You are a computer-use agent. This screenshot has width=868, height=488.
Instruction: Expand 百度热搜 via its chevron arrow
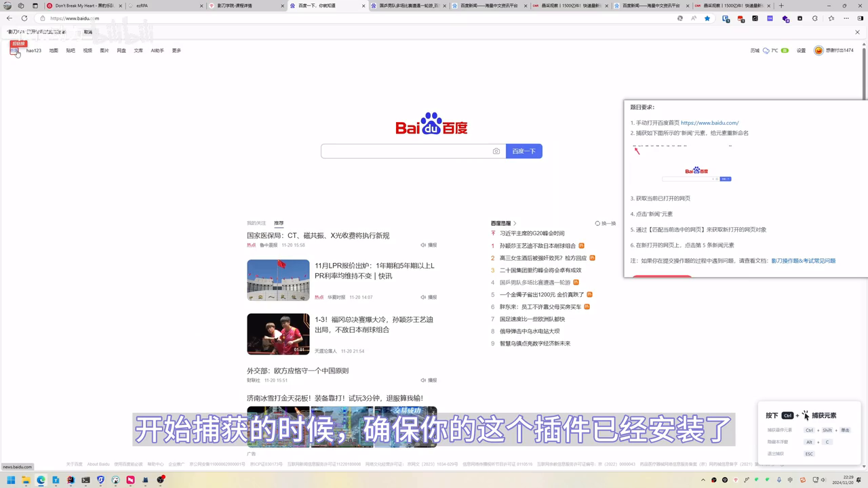pos(514,222)
